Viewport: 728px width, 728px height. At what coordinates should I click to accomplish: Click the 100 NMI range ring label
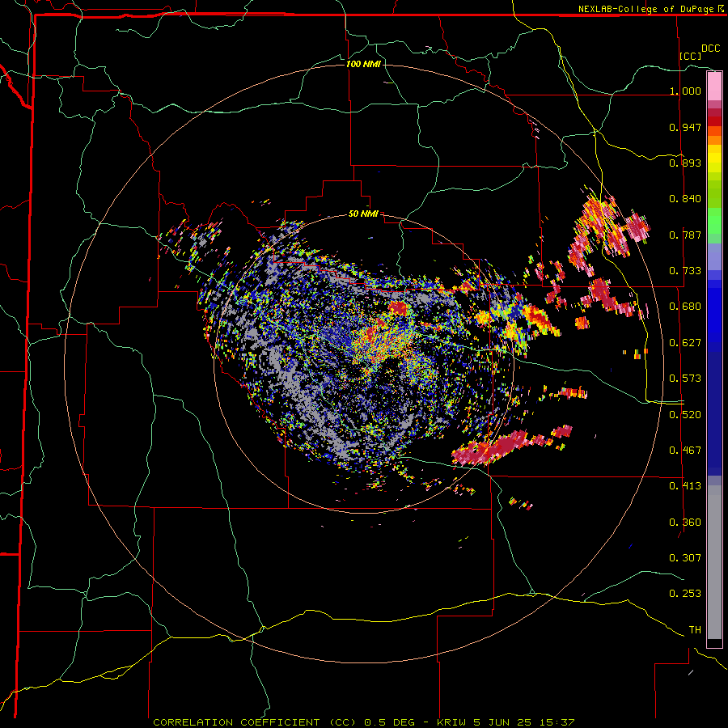pyautogui.click(x=363, y=64)
